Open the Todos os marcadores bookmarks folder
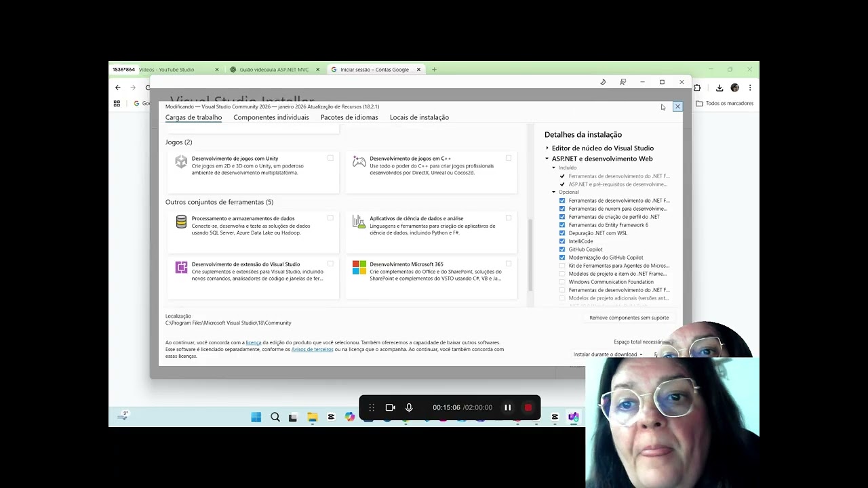868x488 pixels. [725, 104]
